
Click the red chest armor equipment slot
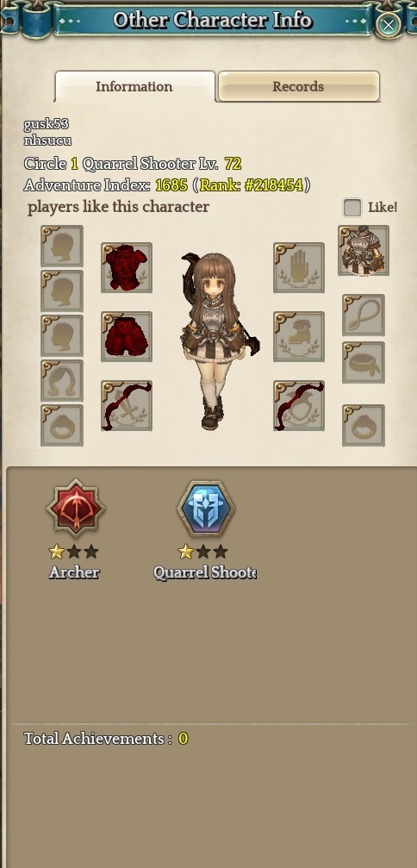click(x=127, y=268)
